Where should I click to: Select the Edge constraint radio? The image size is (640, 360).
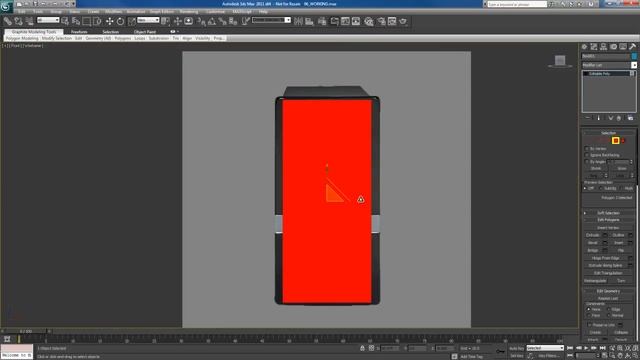[x=609, y=309]
